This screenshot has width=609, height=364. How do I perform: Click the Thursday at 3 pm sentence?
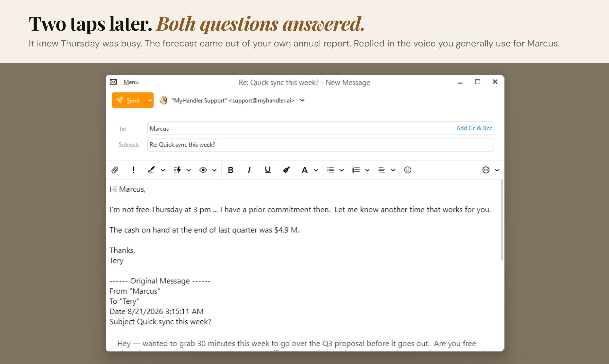pyautogui.click(x=300, y=210)
